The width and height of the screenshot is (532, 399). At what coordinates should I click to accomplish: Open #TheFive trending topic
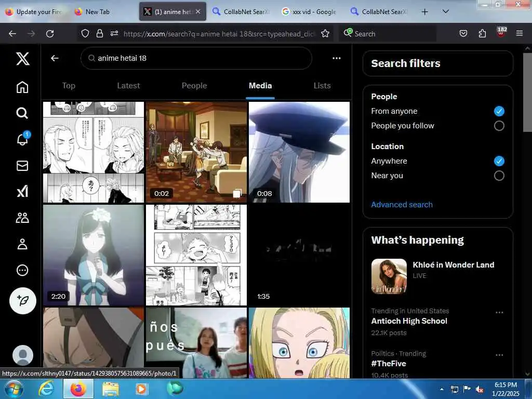pyautogui.click(x=389, y=364)
